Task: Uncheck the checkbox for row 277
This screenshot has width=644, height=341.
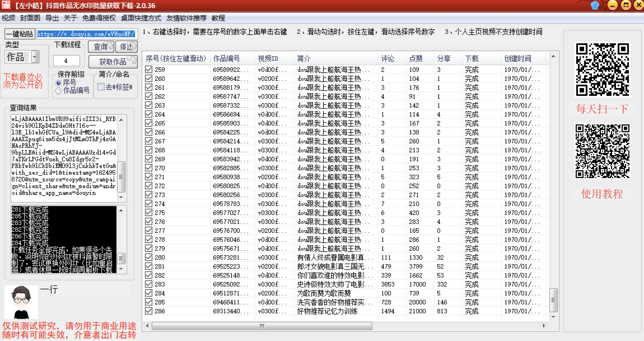Action: (149, 230)
